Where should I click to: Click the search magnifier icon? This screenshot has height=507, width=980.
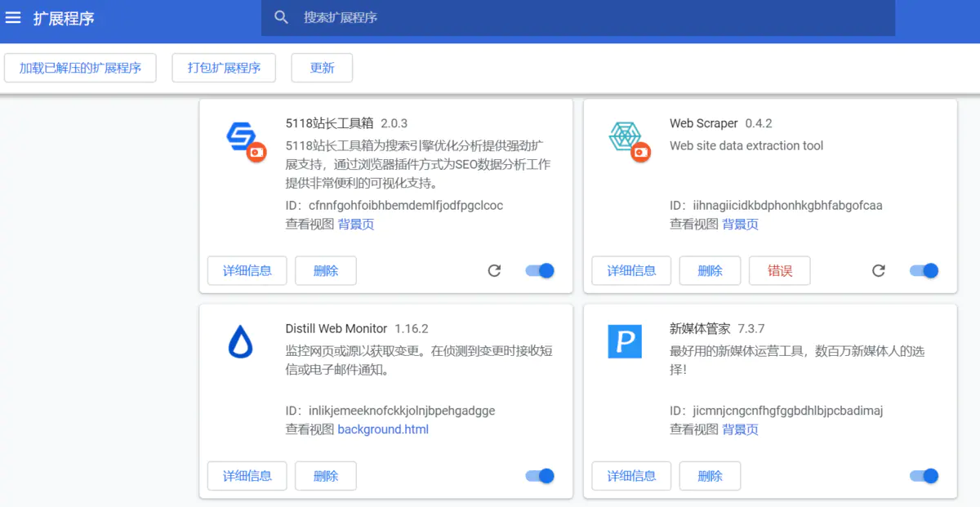pos(282,17)
